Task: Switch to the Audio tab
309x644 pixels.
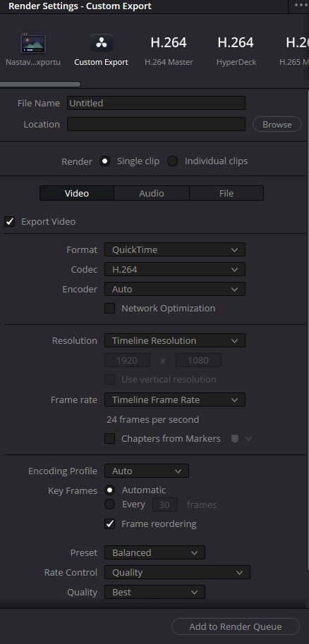Action: coord(152,194)
